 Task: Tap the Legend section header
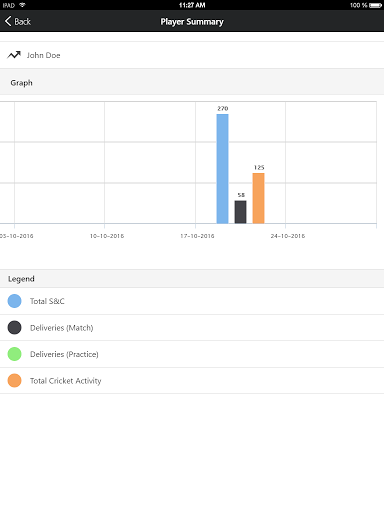192,279
